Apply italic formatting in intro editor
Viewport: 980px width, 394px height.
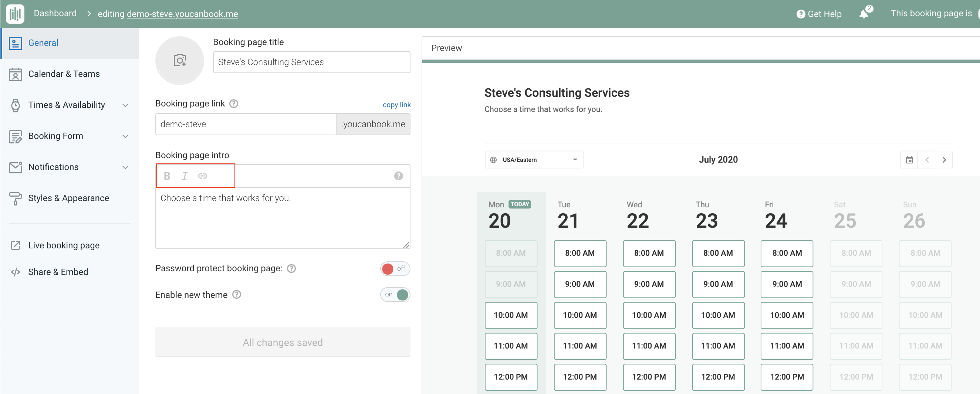tap(185, 176)
